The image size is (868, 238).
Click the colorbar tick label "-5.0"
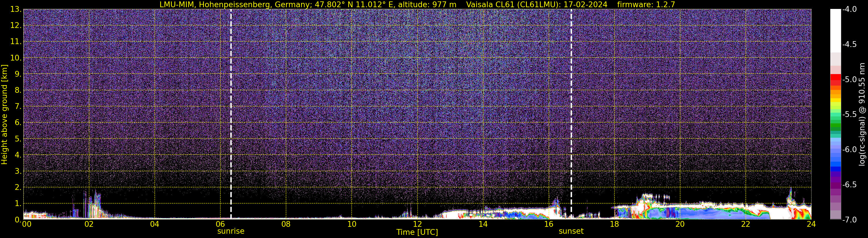849,80
